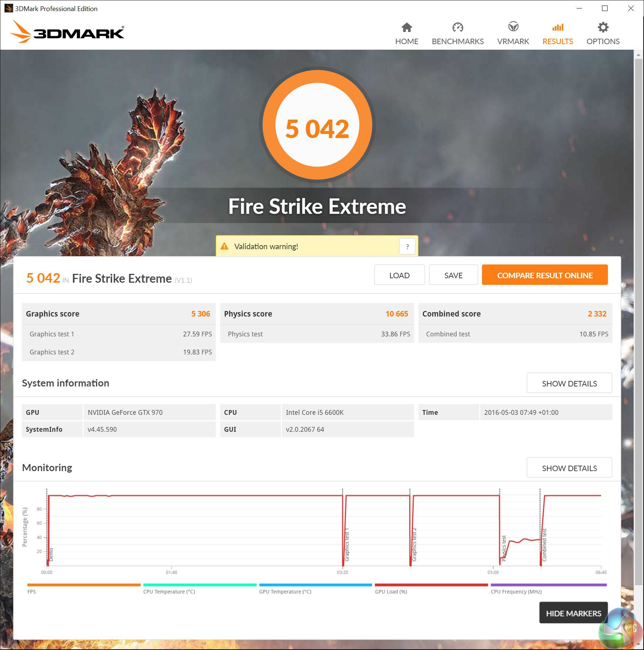Toggle the CPU Frequency legend bar
Screen dimensions: 644x650
549,585
